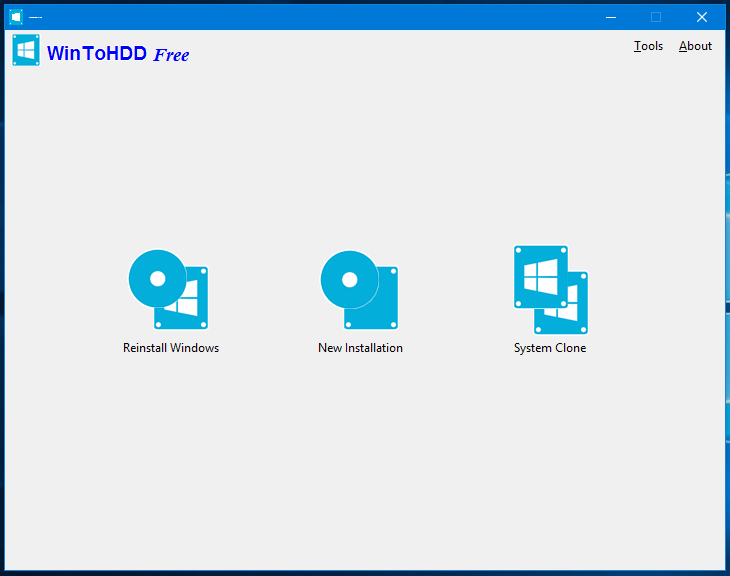Open the About menu

point(695,46)
